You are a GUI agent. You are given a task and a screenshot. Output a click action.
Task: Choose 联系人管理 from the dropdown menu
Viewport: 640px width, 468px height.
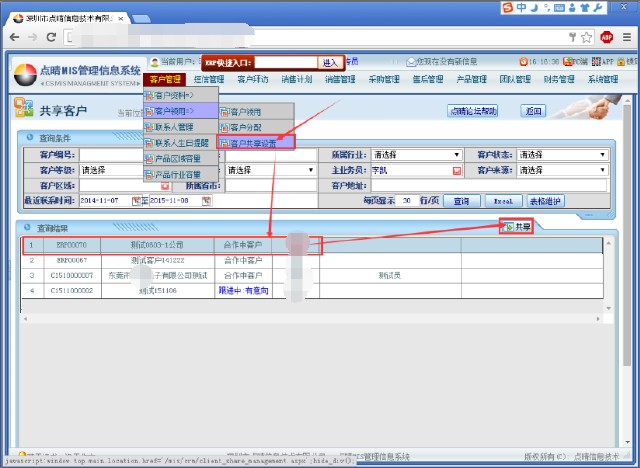(176, 127)
